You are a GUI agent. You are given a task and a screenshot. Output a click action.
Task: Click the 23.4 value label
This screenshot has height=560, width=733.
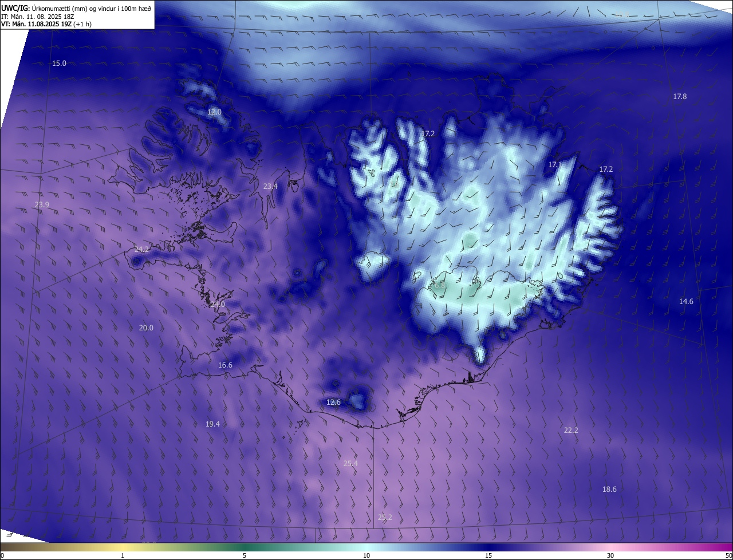pos(270,186)
